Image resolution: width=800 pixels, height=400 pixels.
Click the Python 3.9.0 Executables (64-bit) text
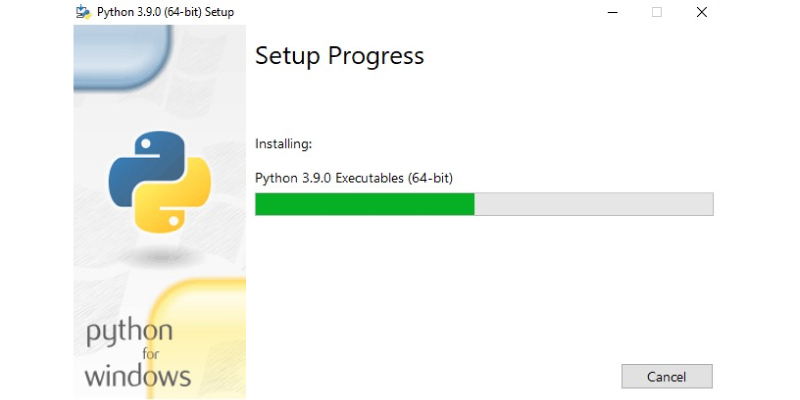click(354, 179)
